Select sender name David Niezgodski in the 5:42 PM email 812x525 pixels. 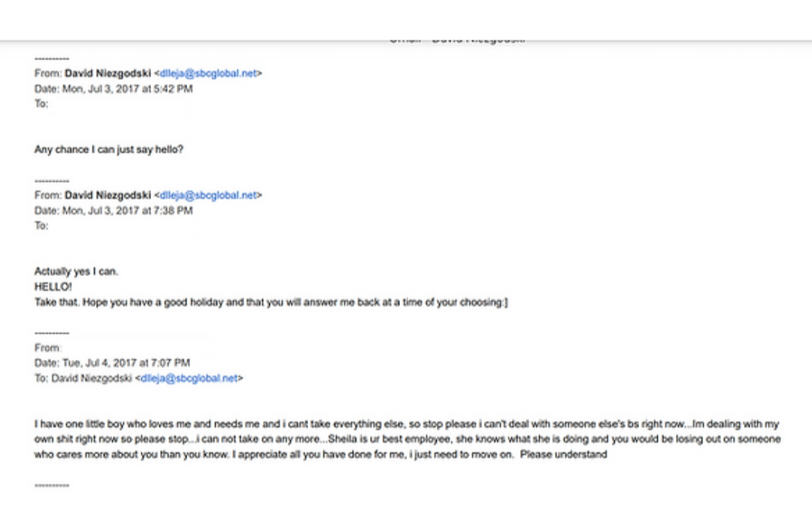click(x=108, y=74)
